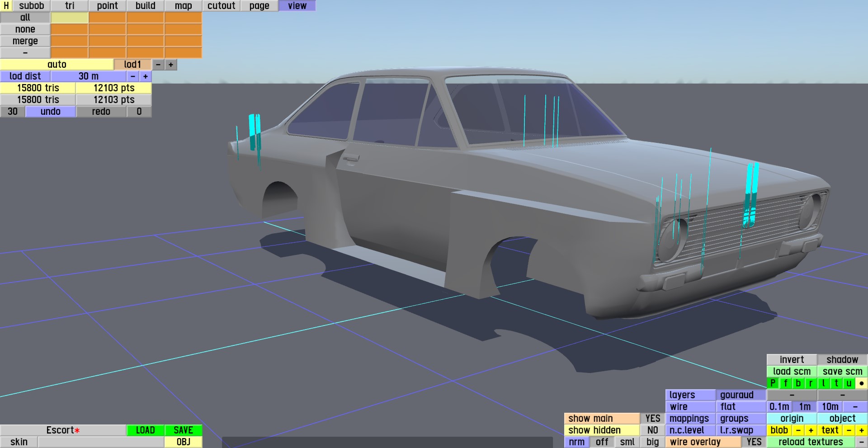This screenshot has height=448, width=868.
Task: Deselect with the none button
Action: tap(25, 29)
